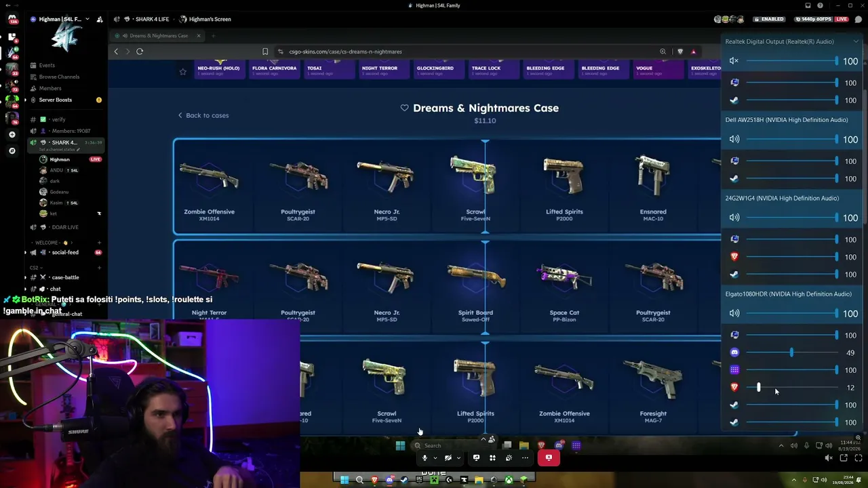Bookmark the page via the bookmark icon
The height and width of the screenshot is (488, 868).
pyautogui.click(x=265, y=52)
